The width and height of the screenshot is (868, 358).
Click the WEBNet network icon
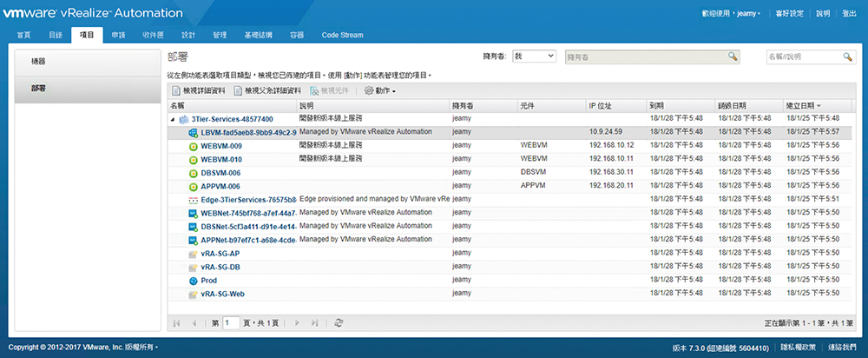click(194, 214)
